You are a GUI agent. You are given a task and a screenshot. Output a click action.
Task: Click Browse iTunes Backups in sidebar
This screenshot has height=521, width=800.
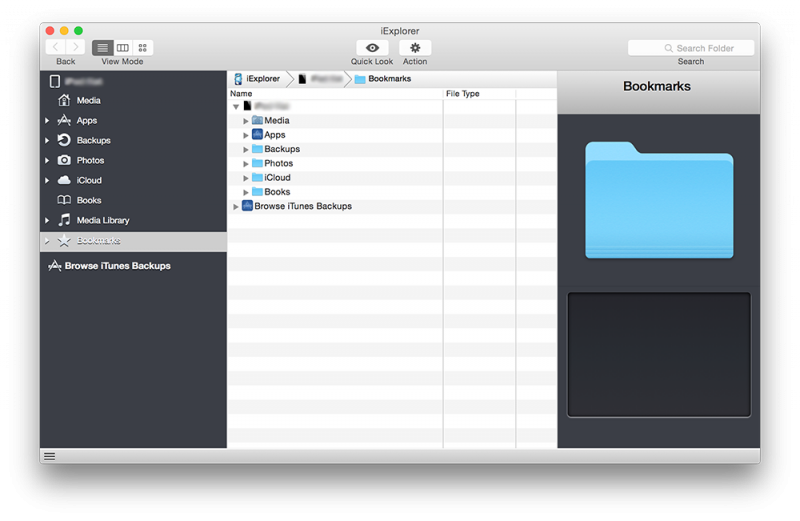pos(117,266)
